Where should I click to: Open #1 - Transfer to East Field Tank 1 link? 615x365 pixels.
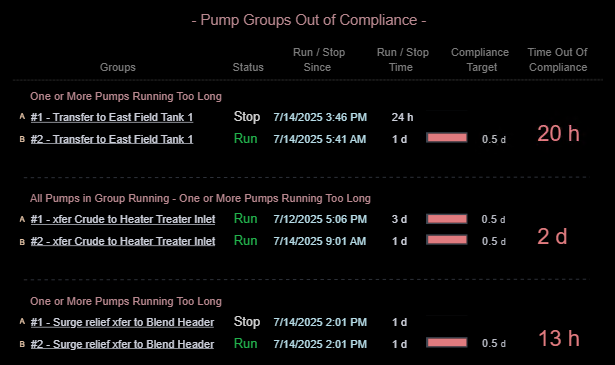coord(112,117)
